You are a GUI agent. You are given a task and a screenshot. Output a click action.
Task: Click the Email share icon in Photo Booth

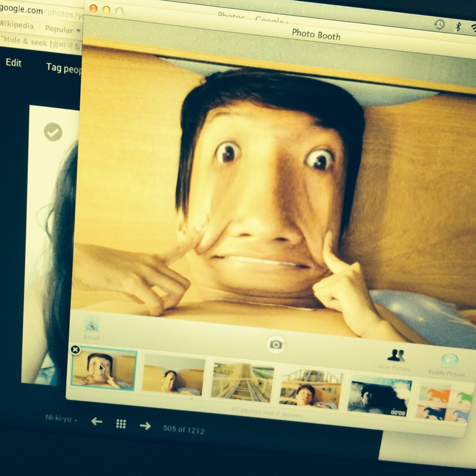click(92, 328)
